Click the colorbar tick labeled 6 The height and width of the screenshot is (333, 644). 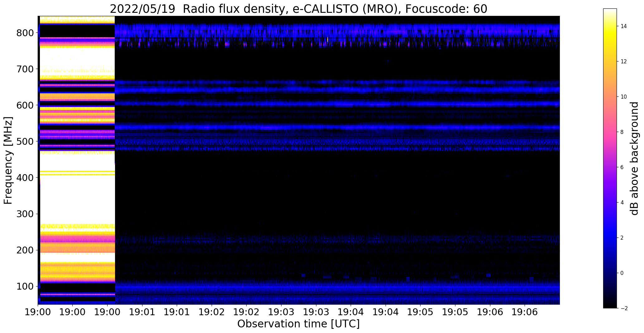[x=622, y=167]
